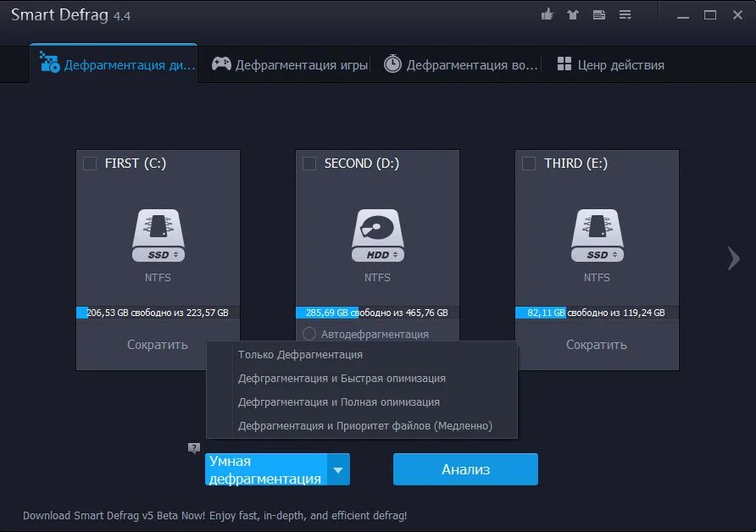Click Сократить under THIRD (E:)
Screen dimensions: 756x532
pos(597,345)
